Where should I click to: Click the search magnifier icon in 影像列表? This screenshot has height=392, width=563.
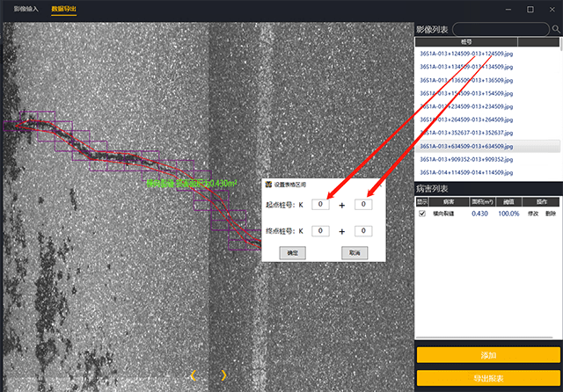pos(555,29)
